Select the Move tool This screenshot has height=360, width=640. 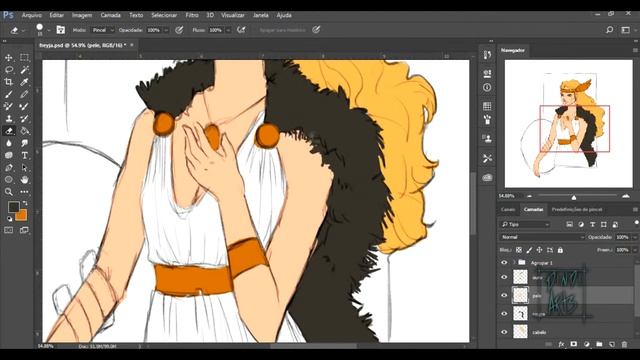[x=9, y=58]
